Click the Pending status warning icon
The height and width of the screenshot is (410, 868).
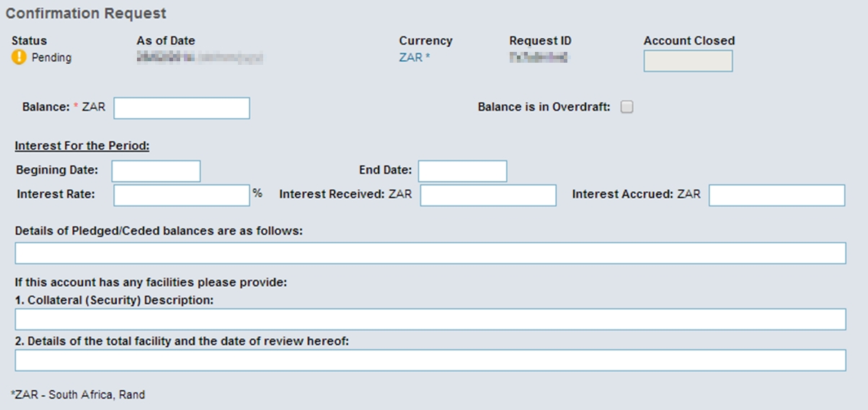19,58
